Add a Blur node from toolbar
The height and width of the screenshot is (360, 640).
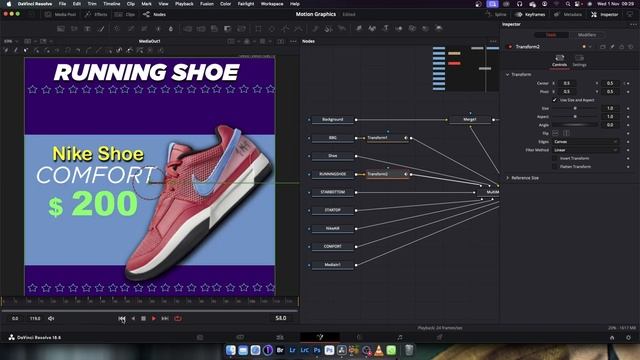click(x=171, y=29)
